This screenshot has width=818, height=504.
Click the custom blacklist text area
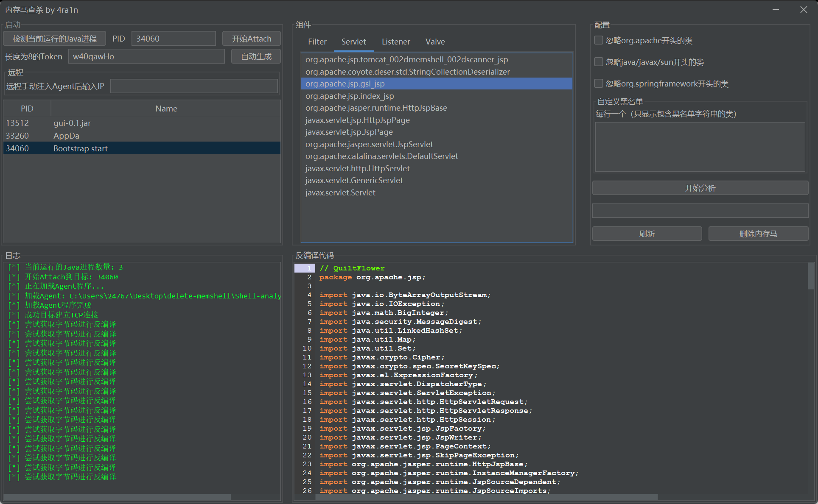pyautogui.click(x=700, y=147)
